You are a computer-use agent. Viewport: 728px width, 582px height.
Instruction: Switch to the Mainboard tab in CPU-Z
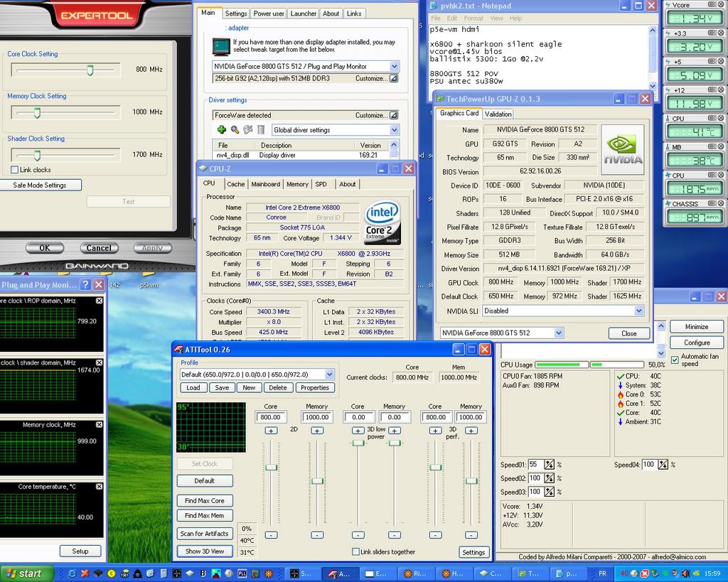(265, 184)
